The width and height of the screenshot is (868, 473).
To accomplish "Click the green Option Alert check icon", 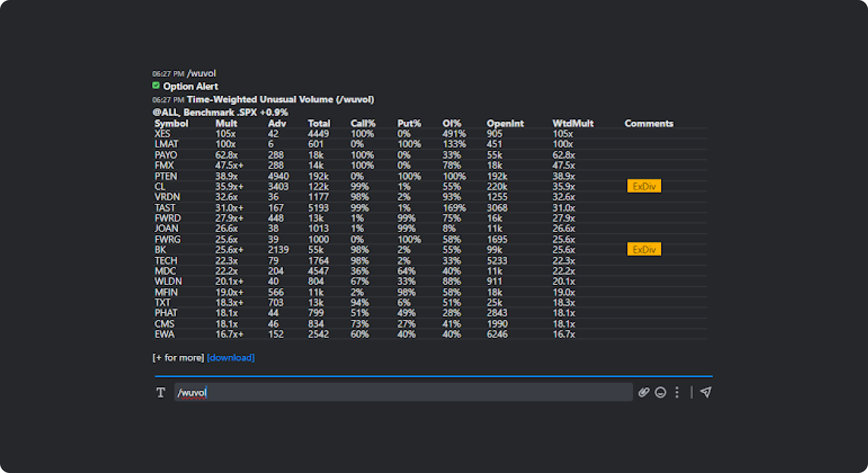I will 156,86.
